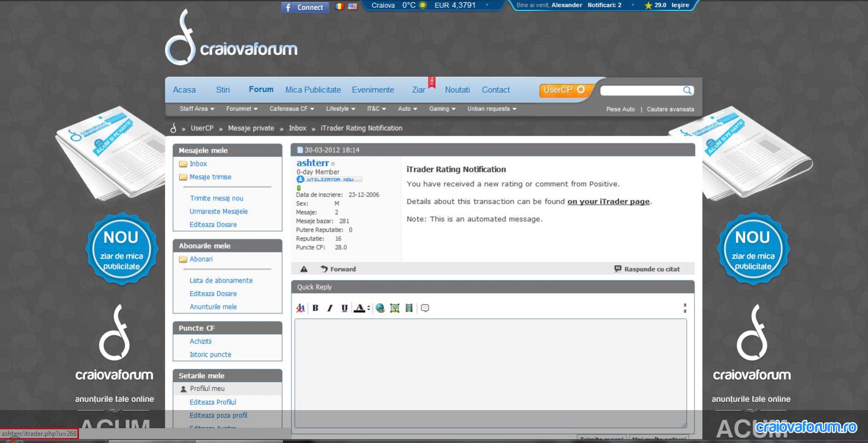
Task: Open Achizitii link
Action: click(201, 341)
